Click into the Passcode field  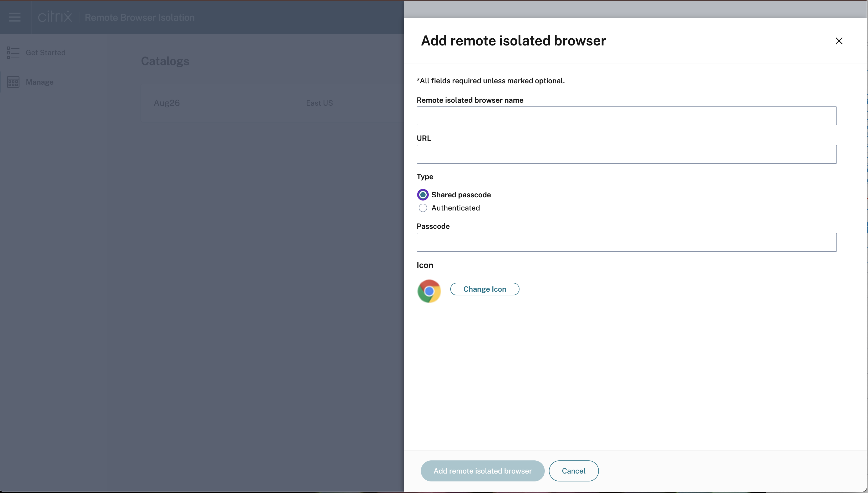point(626,242)
